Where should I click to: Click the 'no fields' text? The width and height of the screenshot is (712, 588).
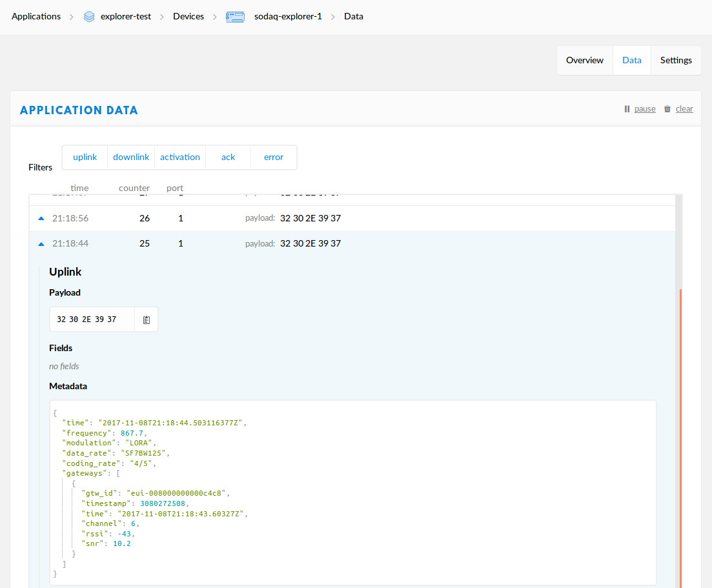click(64, 367)
